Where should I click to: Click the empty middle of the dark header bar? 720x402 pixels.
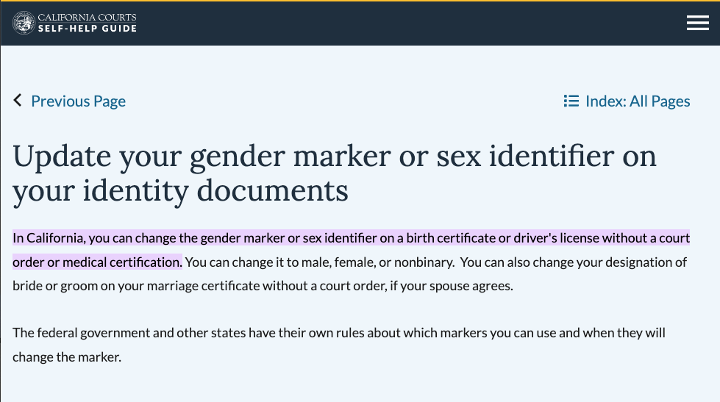click(x=400, y=23)
